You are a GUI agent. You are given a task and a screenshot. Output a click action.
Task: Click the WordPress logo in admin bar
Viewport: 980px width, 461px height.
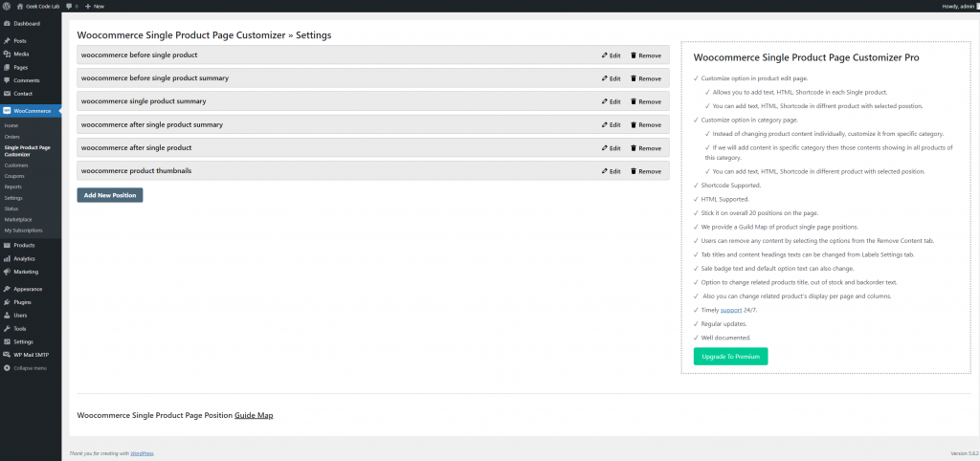point(7,6)
